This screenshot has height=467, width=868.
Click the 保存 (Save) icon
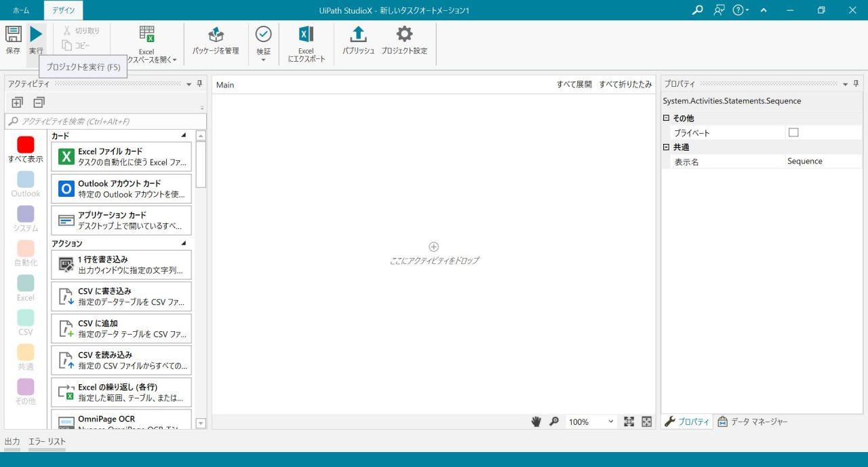click(13, 34)
